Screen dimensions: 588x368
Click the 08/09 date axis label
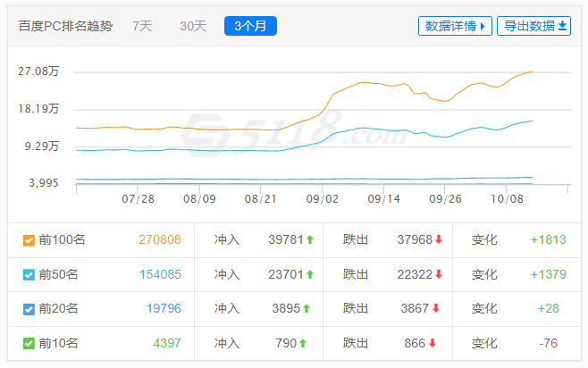click(199, 199)
